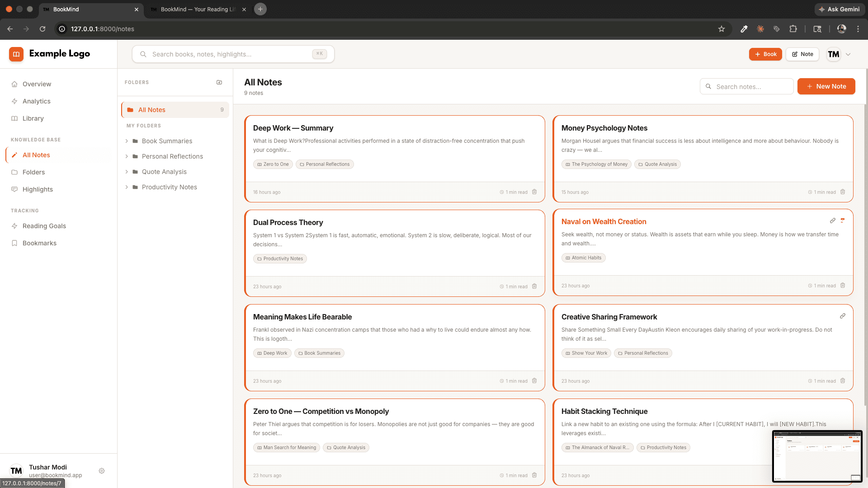This screenshot has height=488, width=868.
Task: Click the Ask Gemini button
Action: point(839,9)
